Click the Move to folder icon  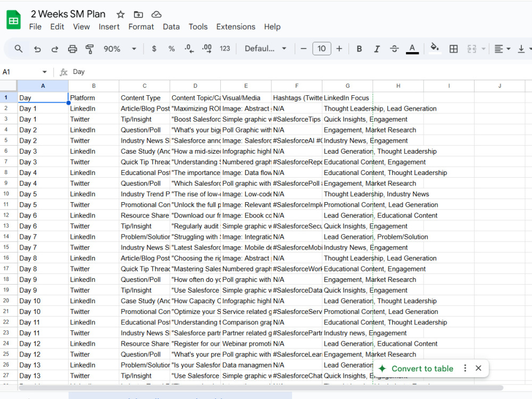[138, 14]
